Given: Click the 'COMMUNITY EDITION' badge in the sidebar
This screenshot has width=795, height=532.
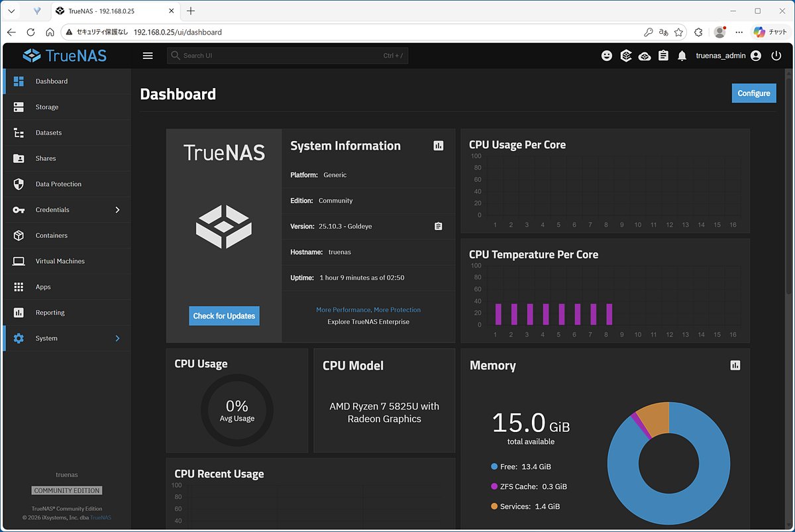Looking at the screenshot, I should click(x=67, y=491).
